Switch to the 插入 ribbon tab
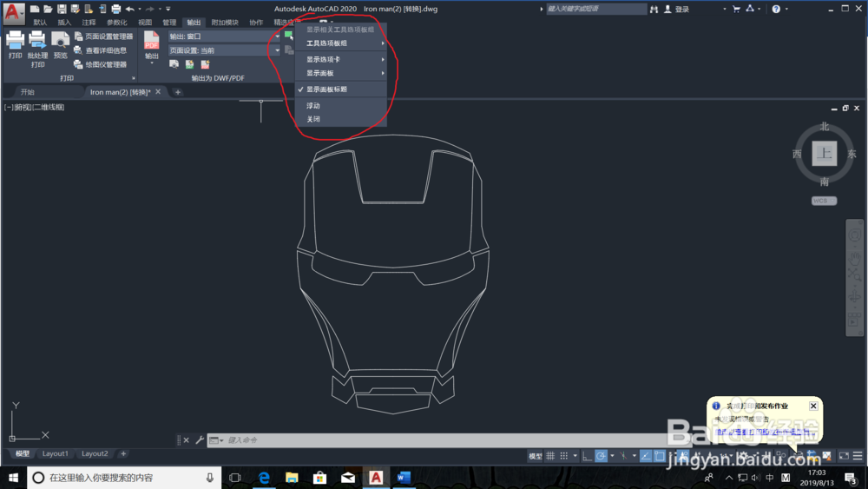 click(64, 23)
